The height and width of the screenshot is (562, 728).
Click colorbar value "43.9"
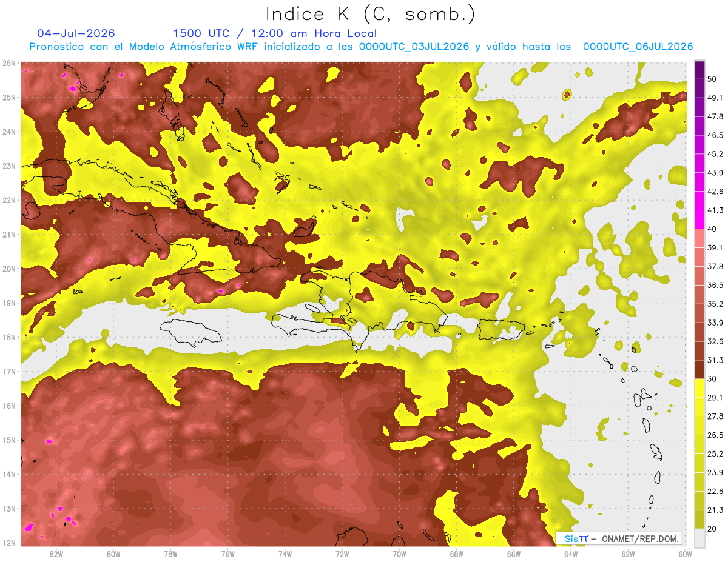pos(716,173)
